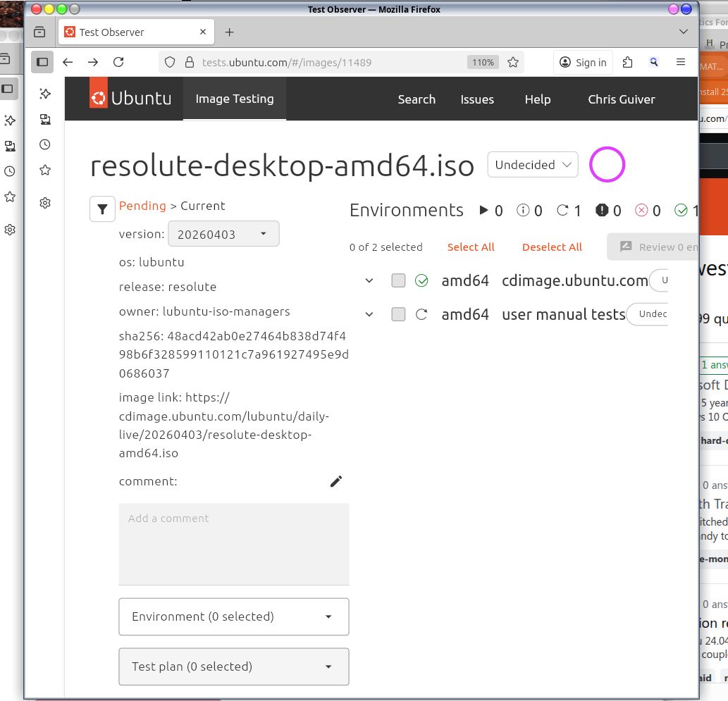Open the Issues menu item
The width and height of the screenshot is (728, 701).
tap(477, 99)
